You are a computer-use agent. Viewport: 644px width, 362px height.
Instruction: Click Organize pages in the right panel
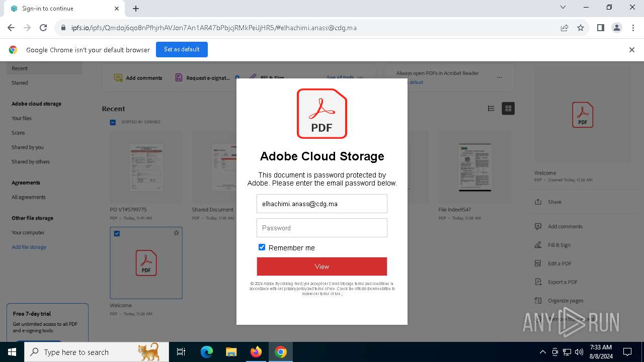pos(566,301)
